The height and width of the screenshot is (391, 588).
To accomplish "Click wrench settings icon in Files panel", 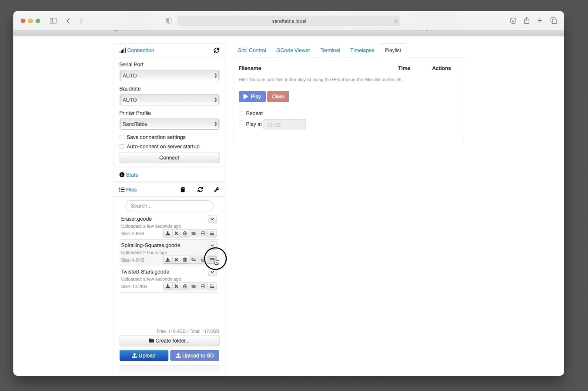I will point(217,190).
